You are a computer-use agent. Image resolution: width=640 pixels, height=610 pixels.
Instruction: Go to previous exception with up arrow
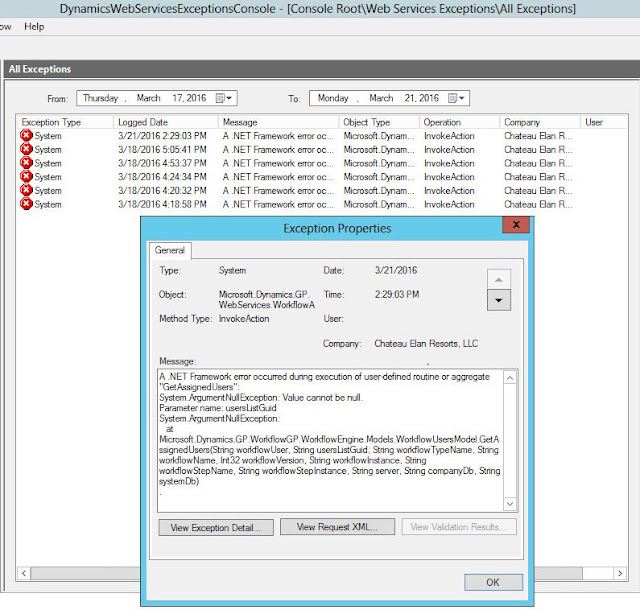click(498, 280)
